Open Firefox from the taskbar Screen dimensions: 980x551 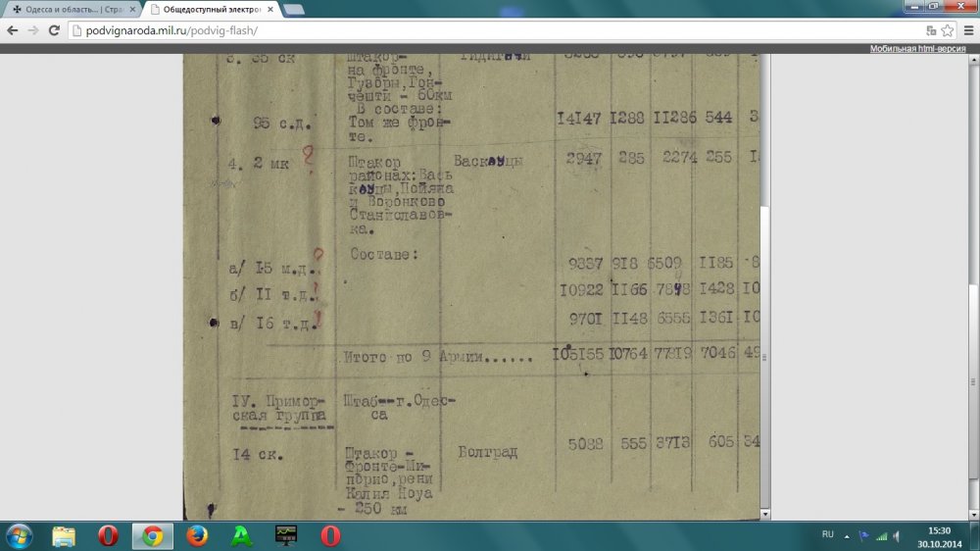(198, 536)
